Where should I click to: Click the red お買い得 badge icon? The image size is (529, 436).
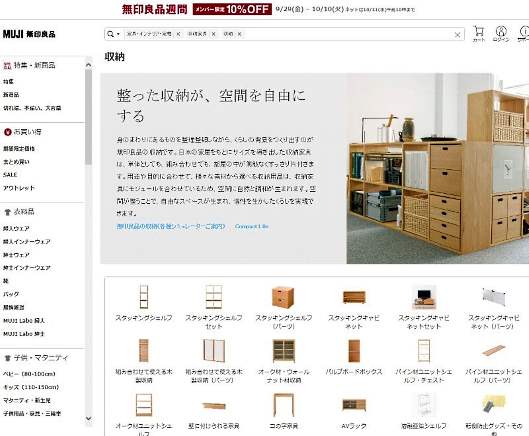coord(7,132)
